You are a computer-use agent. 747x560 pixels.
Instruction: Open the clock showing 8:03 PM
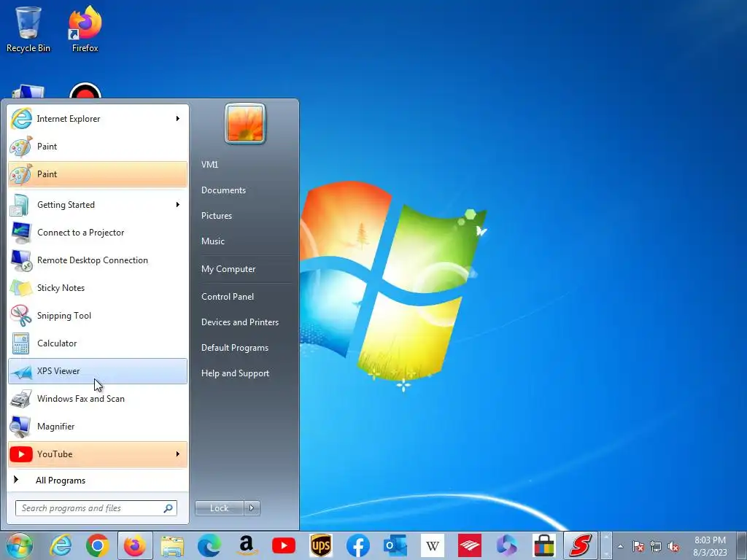pos(710,546)
